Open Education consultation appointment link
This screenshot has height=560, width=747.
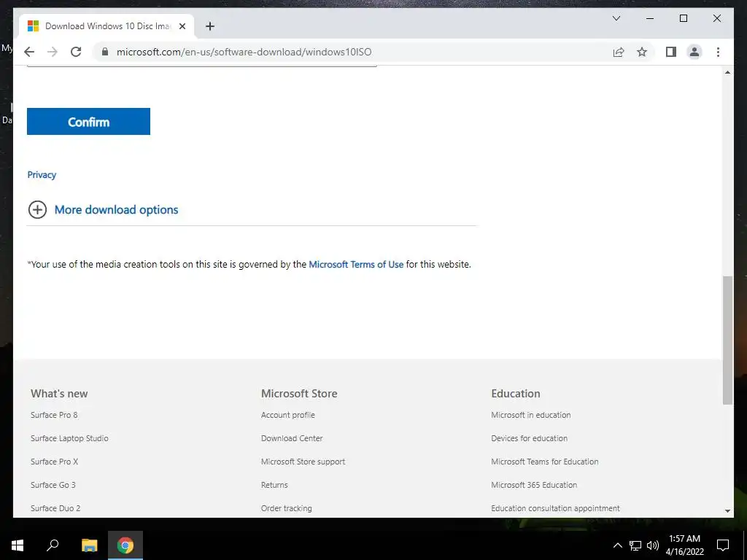[555, 508]
